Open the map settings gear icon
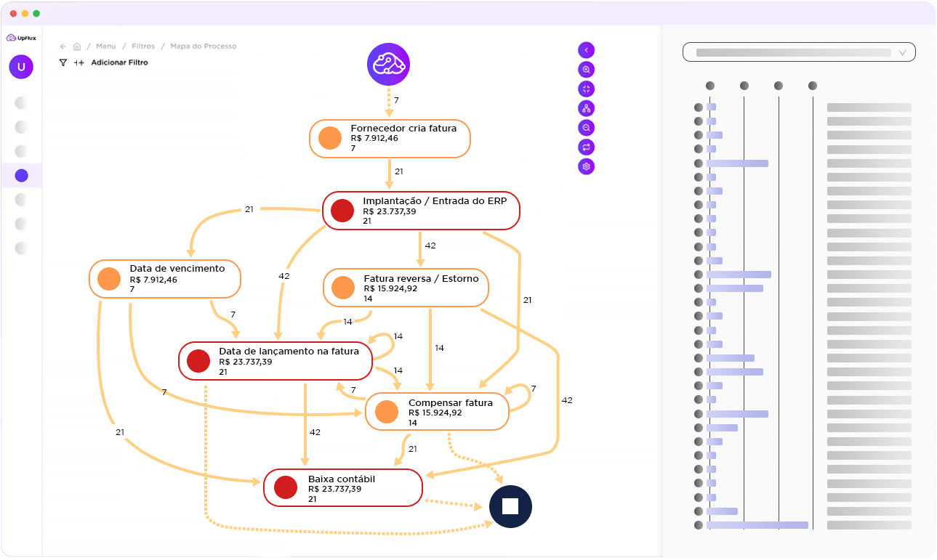 point(586,166)
